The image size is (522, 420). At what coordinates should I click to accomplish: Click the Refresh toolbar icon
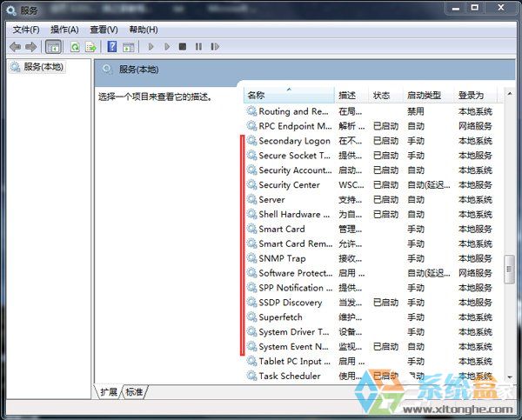tap(75, 47)
